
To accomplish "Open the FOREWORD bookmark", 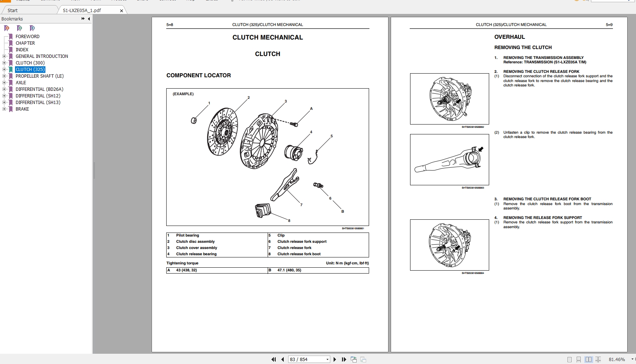I will coord(27,37).
